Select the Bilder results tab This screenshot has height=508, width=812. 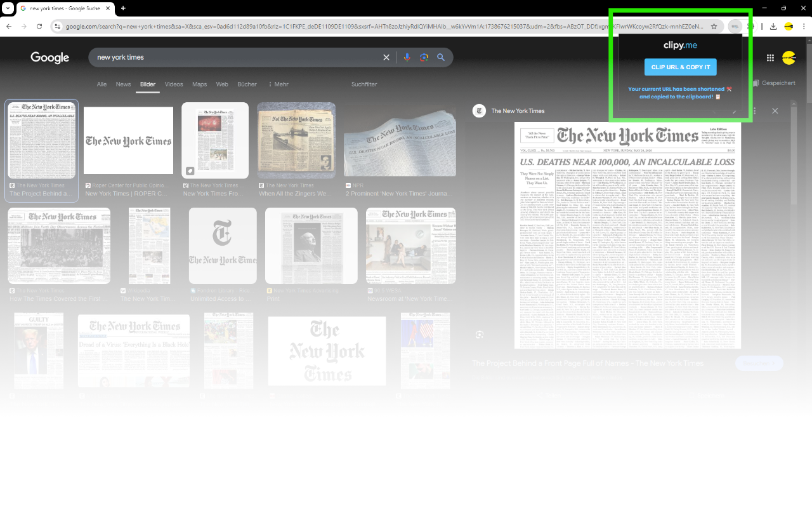pyautogui.click(x=148, y=84)
